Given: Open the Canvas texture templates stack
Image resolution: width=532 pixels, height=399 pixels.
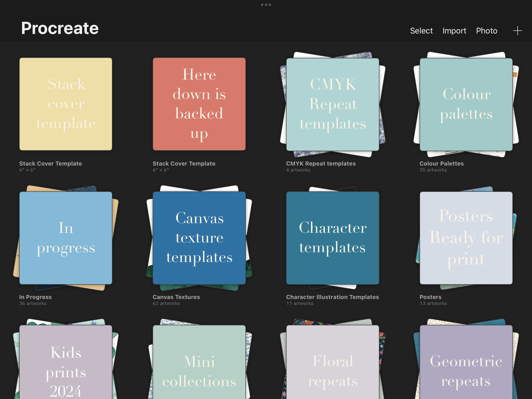Looking at the screenshot, I should click(199, 238).
